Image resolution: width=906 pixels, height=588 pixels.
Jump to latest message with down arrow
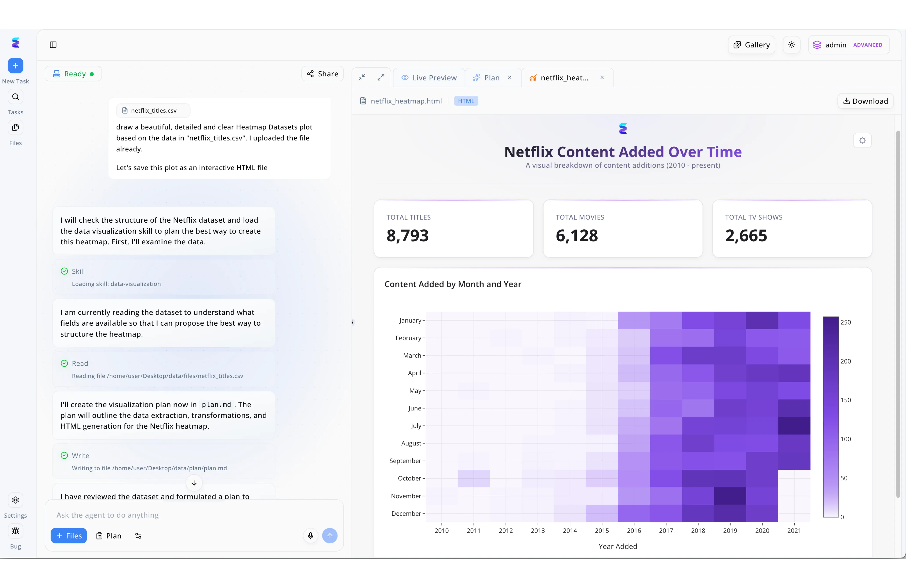[x=194, y=483]
